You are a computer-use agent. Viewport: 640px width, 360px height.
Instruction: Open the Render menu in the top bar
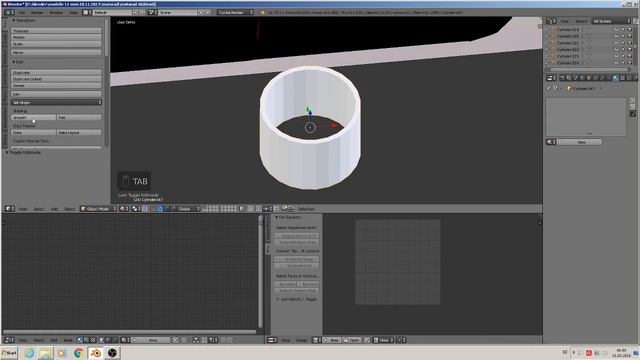(x=37, y=13)
